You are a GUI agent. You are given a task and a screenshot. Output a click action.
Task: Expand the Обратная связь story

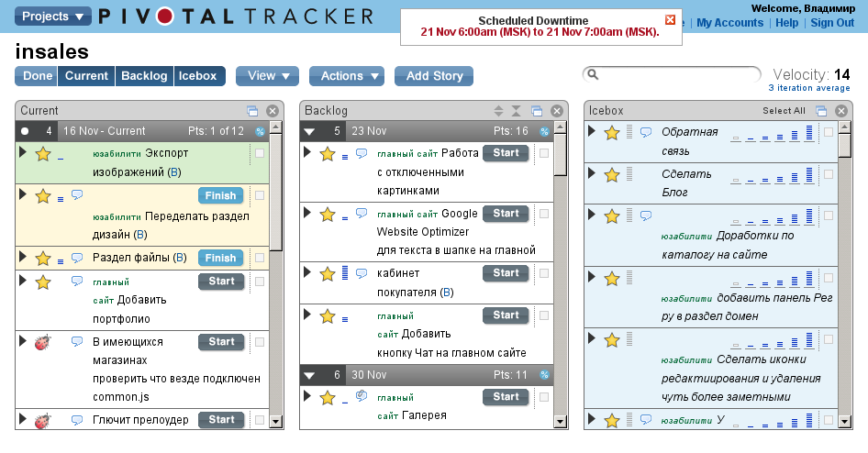592,130
